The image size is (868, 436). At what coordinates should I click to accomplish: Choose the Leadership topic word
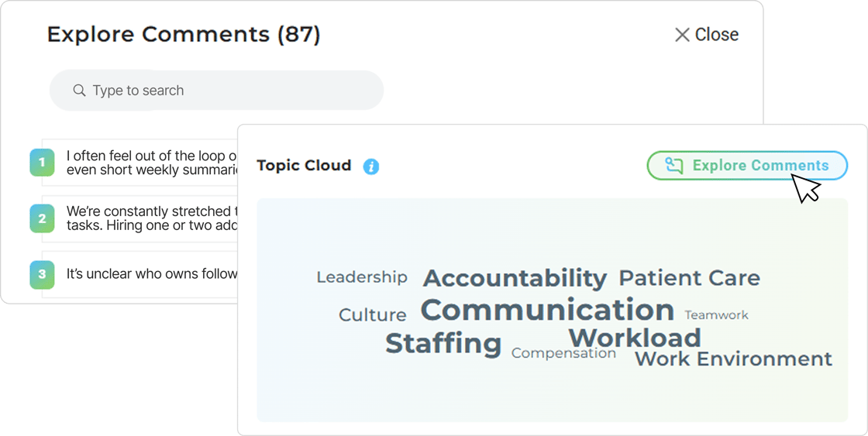pyautogui.click(x=362, y=277)
